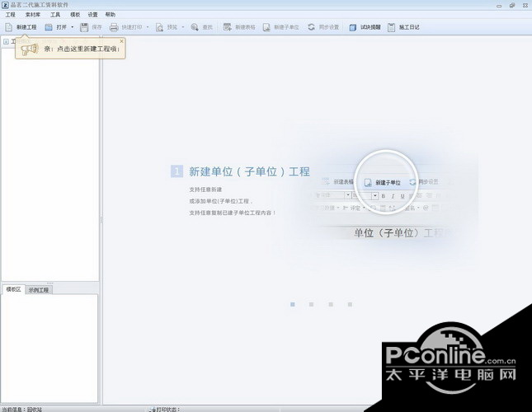Click the info icon in left panel header

pyautogui.click(x=6, y=42)
